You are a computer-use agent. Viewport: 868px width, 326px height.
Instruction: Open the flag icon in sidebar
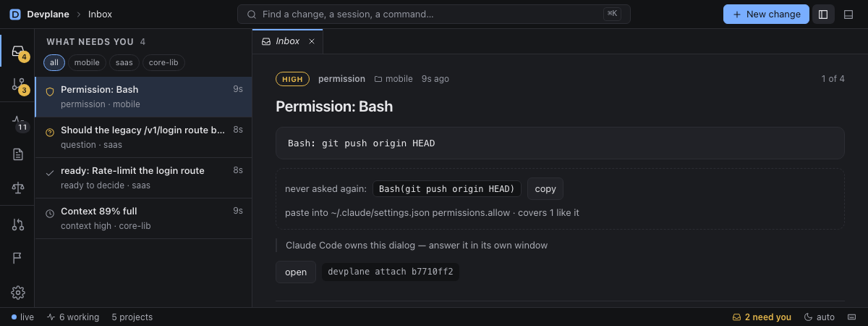pos(18,259)
